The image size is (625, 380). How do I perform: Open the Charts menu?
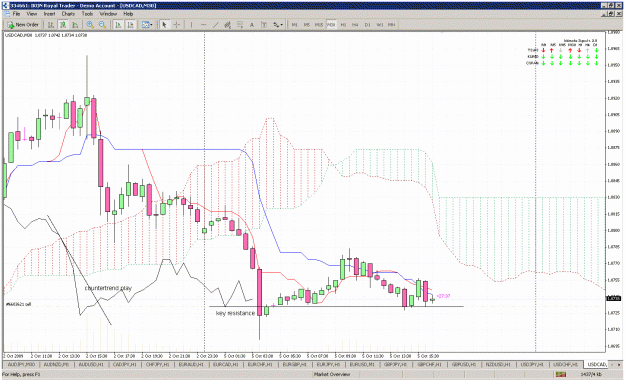[68, 14]
